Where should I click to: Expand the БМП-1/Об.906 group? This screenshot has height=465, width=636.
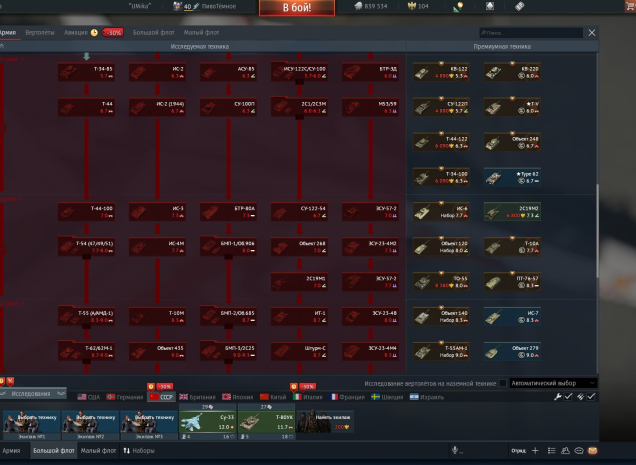click(x=228, y=247)
